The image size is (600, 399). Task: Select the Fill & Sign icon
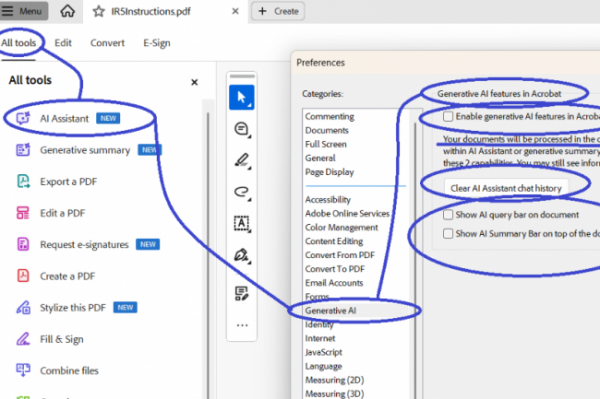[x=23, y=339]
